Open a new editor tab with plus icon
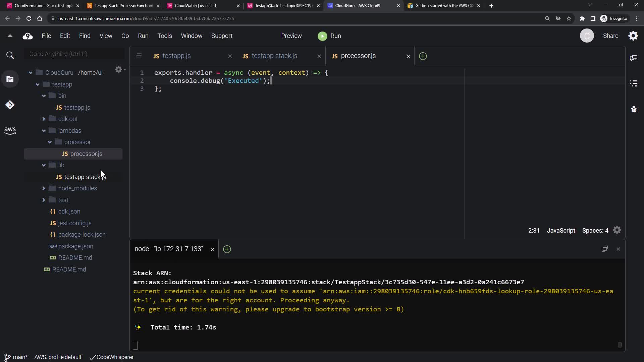Screen dimensions: 644x362 pos(423,56)
